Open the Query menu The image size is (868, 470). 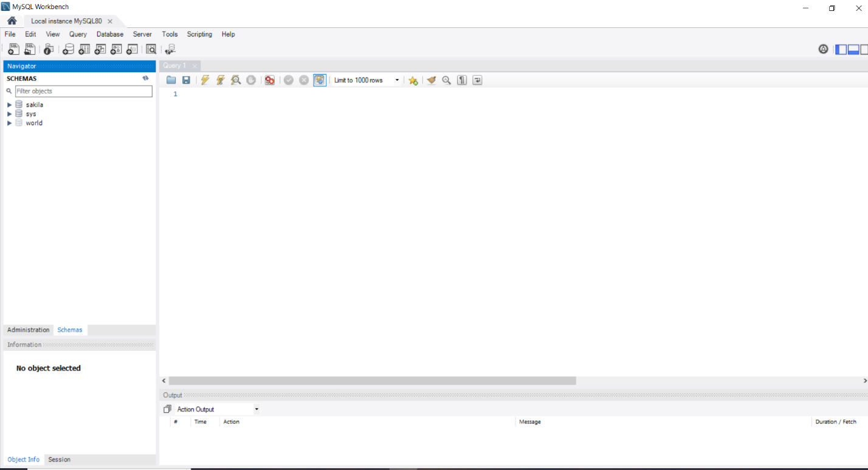[77, 34]
